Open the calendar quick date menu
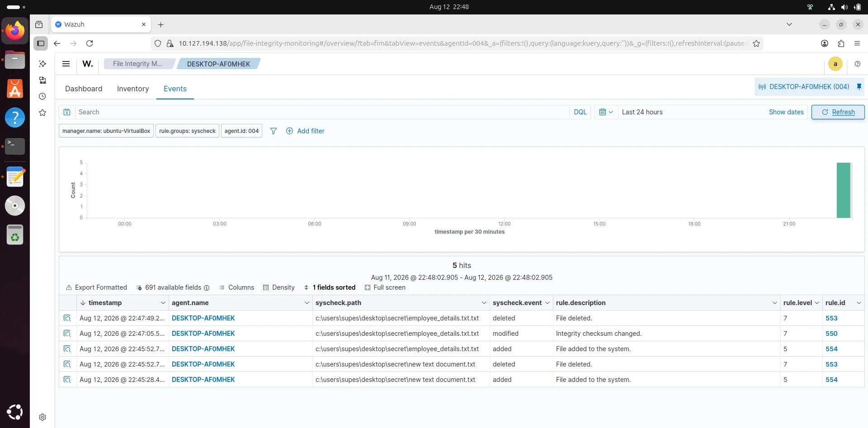868x428 pixels. tap(606, 112)
